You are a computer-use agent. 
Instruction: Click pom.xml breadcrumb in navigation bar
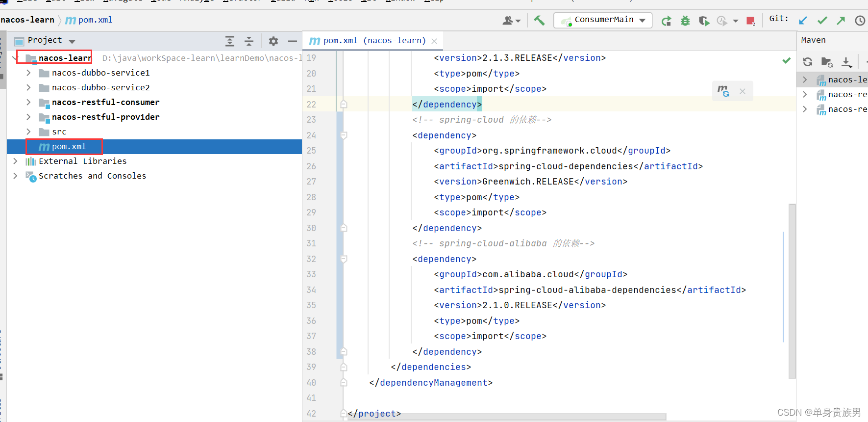89,20
